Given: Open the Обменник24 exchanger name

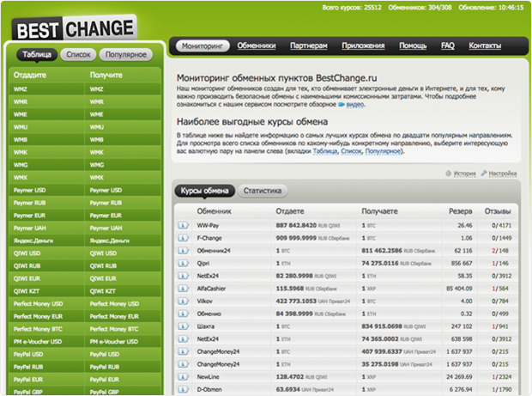Looking at the screenshot, I should pos(214,251).
